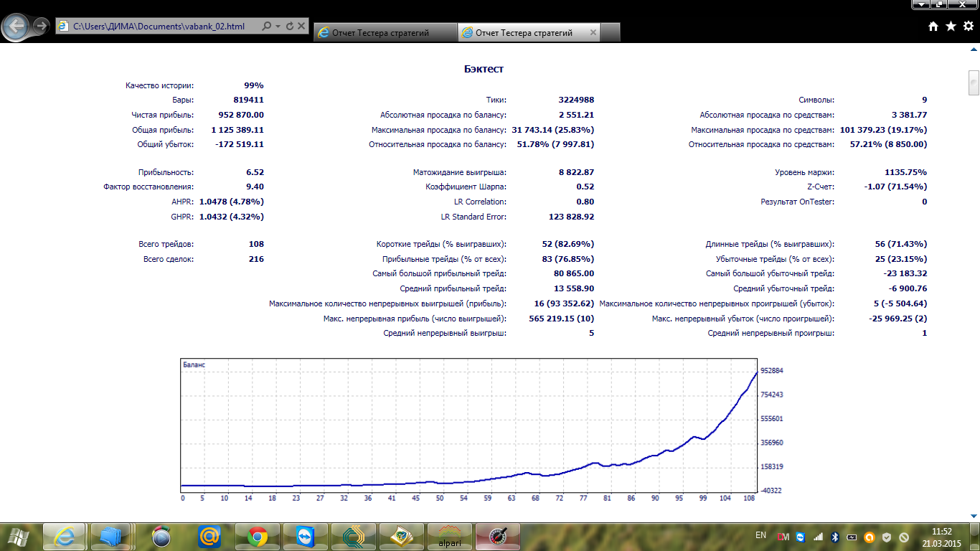Open the Windows Start button

(x=19, y=536)
